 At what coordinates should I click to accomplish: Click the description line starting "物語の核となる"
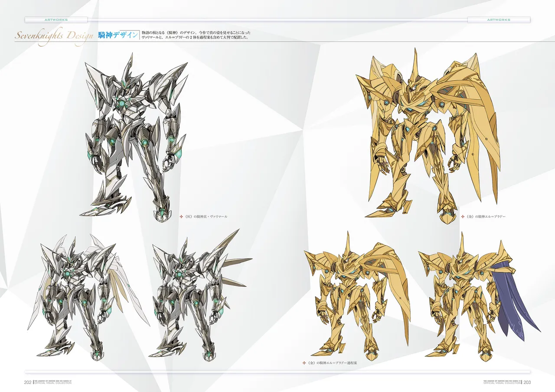196,33
